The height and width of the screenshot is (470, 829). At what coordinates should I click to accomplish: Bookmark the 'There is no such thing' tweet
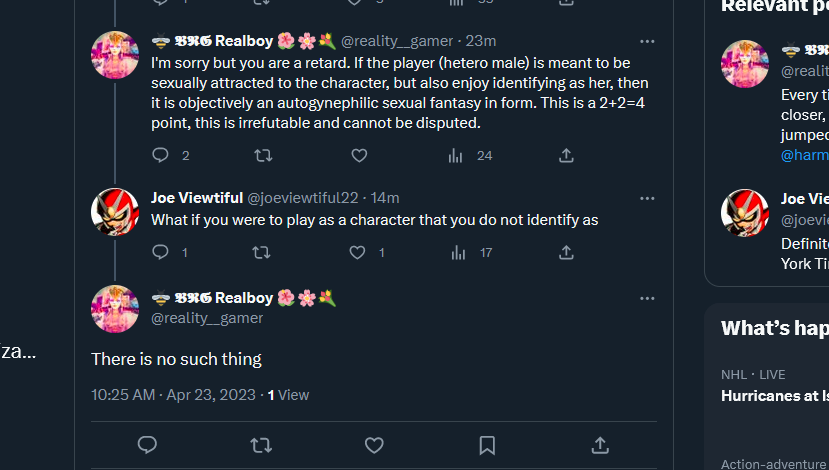(x=487, y=445)
